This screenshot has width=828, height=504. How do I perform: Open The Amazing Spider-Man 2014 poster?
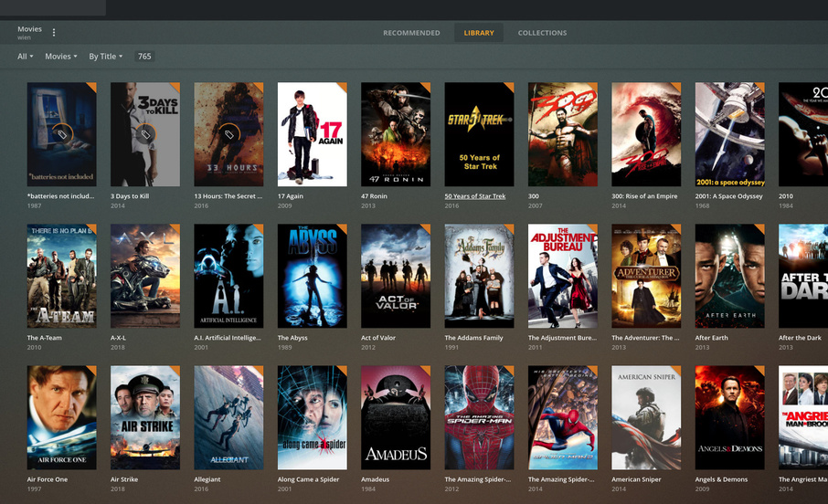pyautogui.click(x=563, y=417)
